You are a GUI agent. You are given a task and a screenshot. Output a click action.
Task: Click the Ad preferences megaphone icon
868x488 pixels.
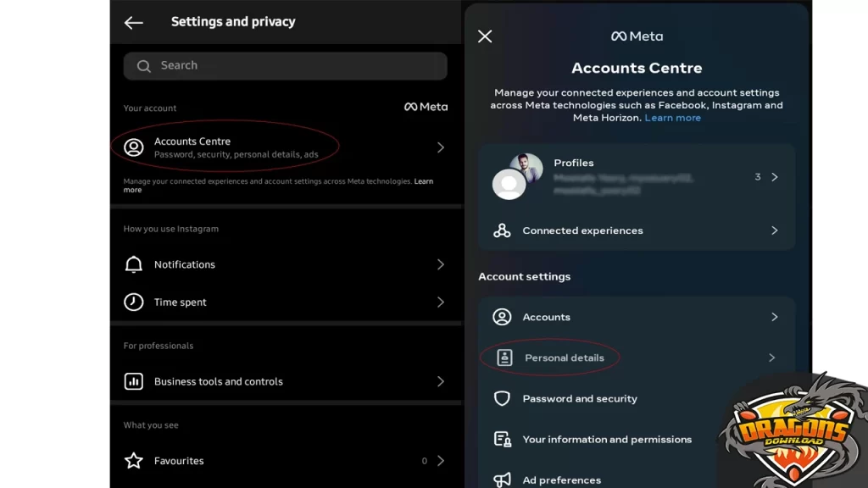[x=502, y=480]
